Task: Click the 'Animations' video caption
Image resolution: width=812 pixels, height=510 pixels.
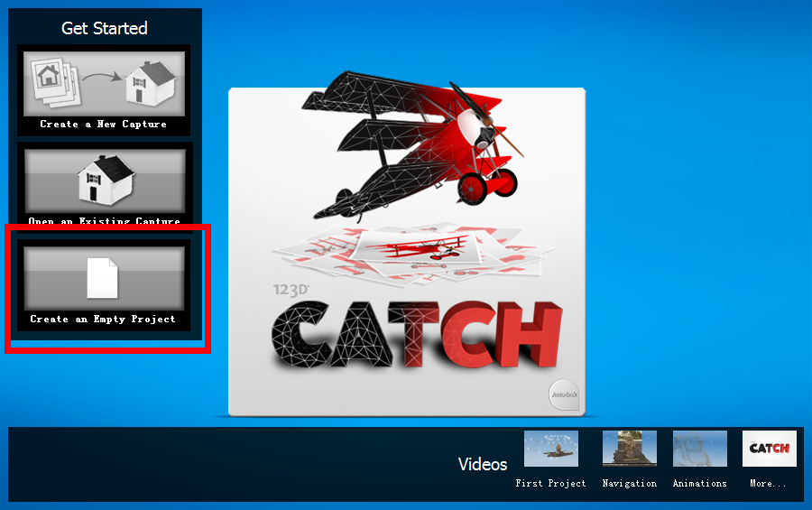Action: pyautogui.click(x=699, y=483)
